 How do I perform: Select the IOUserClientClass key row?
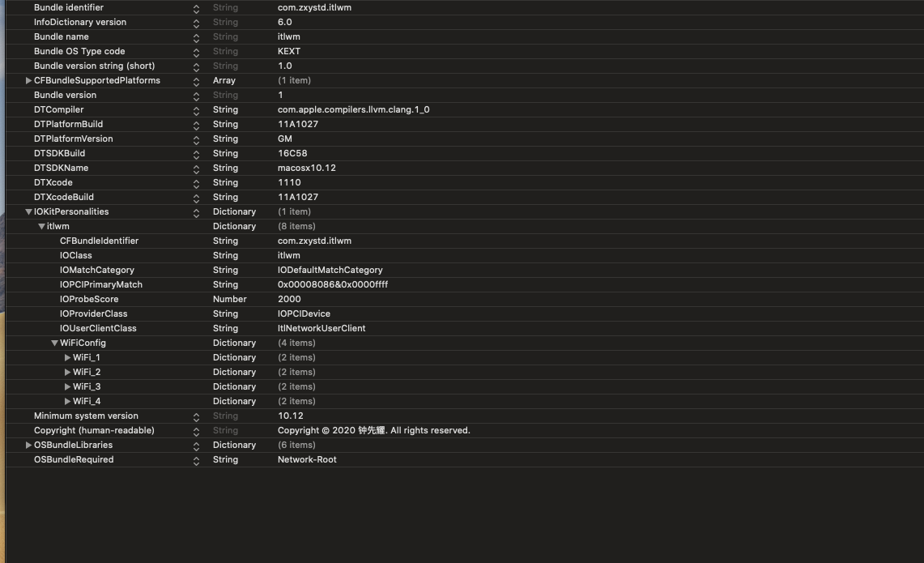[98, 328]
